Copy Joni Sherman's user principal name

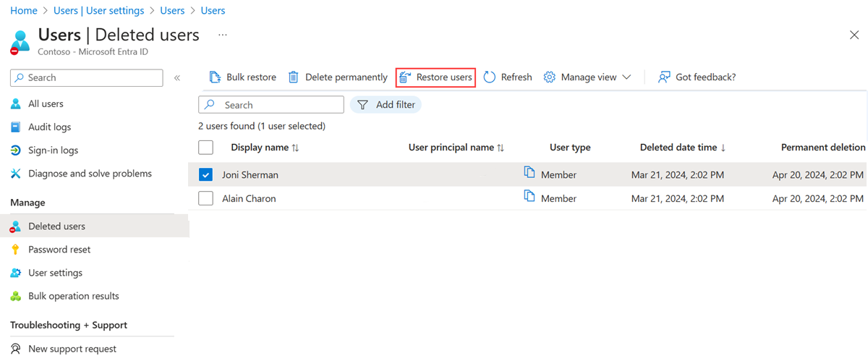[x=529, y=173]
